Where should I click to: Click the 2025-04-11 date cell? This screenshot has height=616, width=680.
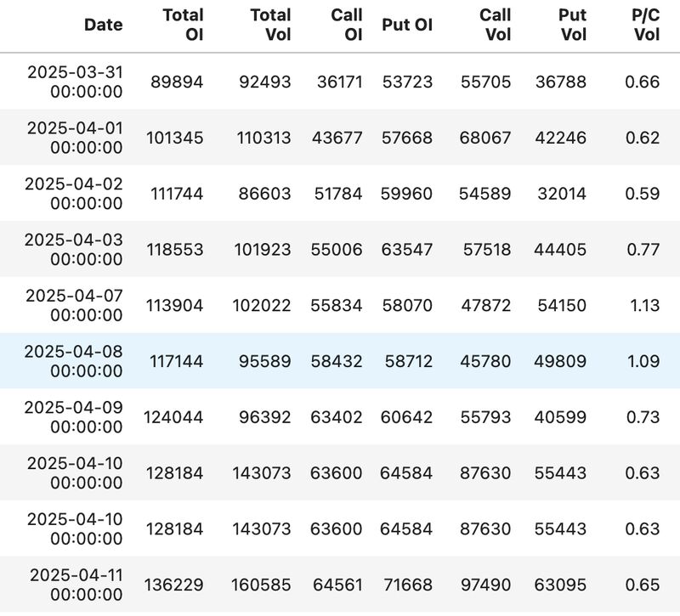point(76,585)
